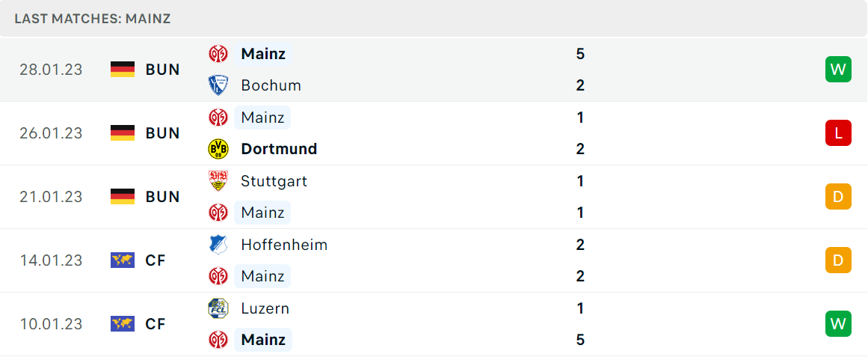Click German flag on the 26.01.23 row

click(123, 133)
